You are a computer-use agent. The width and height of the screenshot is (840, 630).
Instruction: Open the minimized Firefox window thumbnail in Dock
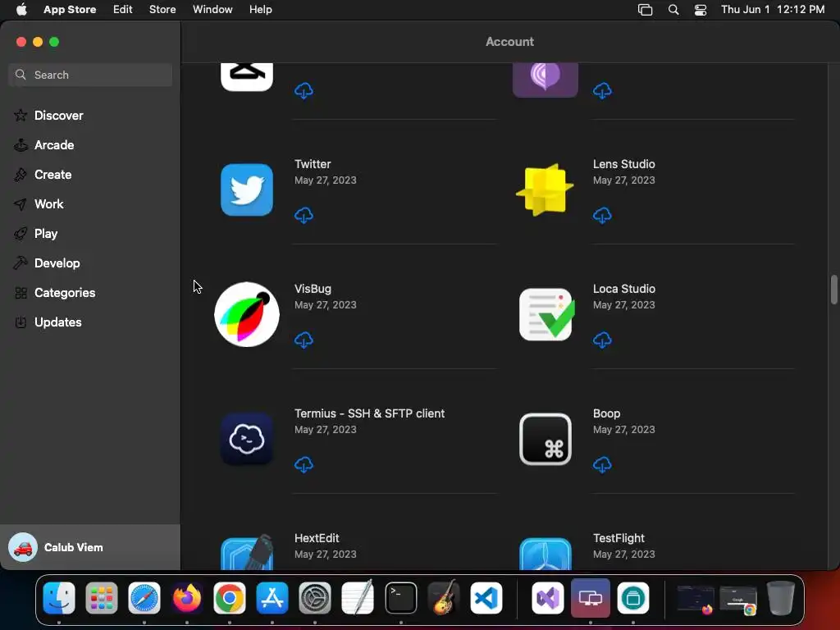click(696, 599)
